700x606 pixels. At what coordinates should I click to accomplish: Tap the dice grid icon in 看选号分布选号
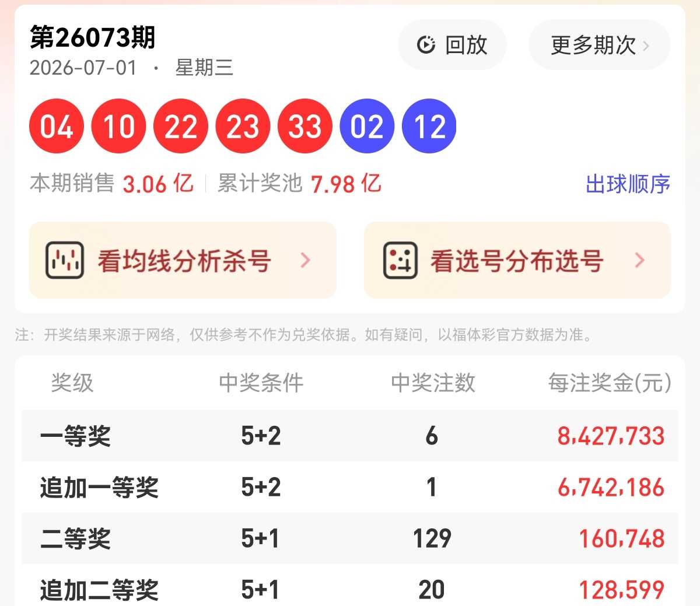pyautogui.click(x=400, y=260)
